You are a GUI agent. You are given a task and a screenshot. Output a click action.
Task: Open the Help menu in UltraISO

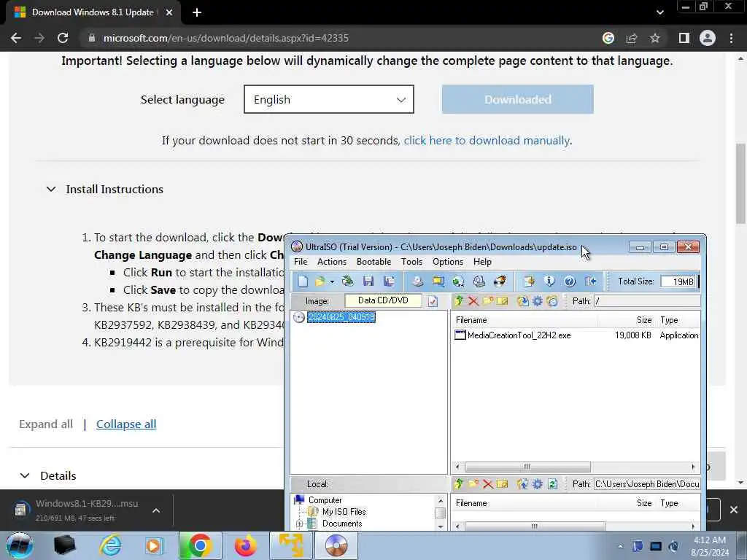(x=482, y=262)
